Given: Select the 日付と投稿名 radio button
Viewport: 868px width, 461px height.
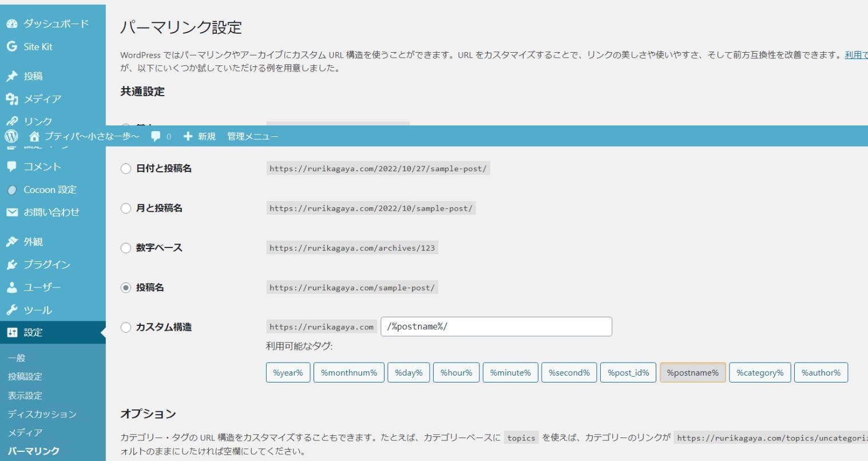Looking at the screenshot, I should [126, 168].
